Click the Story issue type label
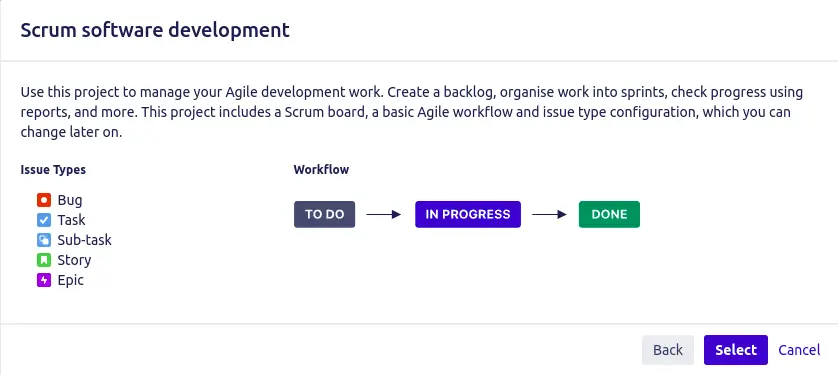This screenshot has width=838, height=375. 74,260
